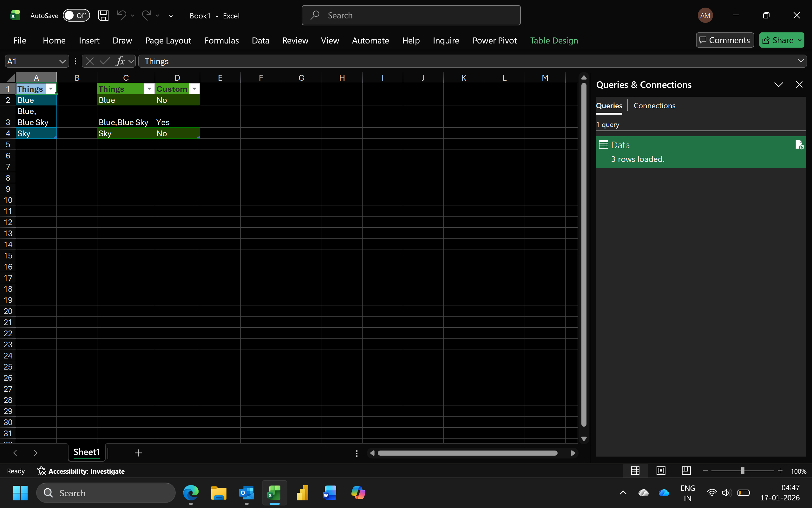Open the Data ribbon tab
The image size is (812, 508).
point(260,41)
